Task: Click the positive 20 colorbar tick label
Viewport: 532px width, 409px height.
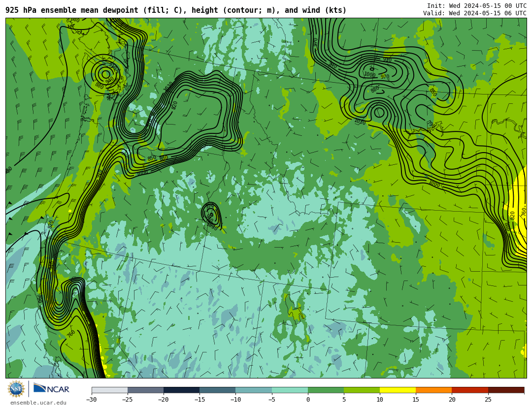Action: [452, 400]
